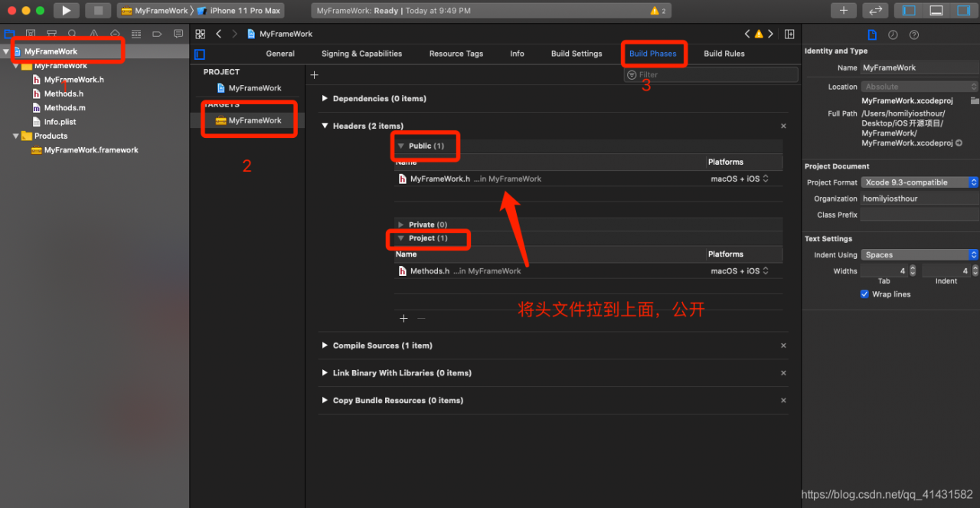Collapse the Project headers group

click(x=400, y=238)
